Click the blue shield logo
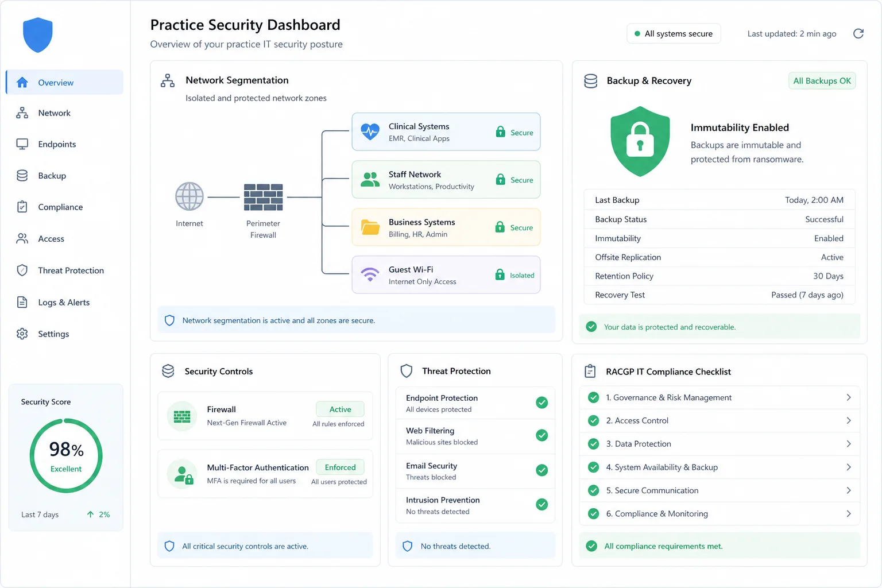 coord(38,35)
